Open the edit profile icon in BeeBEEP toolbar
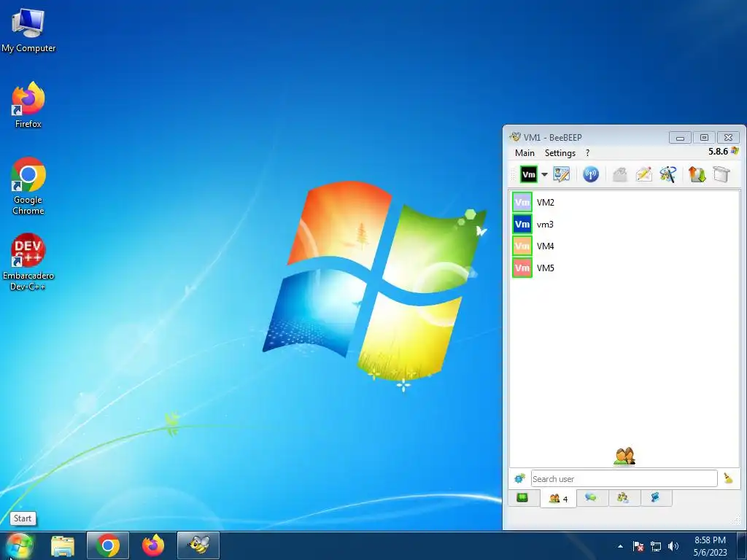 (561, 174)
